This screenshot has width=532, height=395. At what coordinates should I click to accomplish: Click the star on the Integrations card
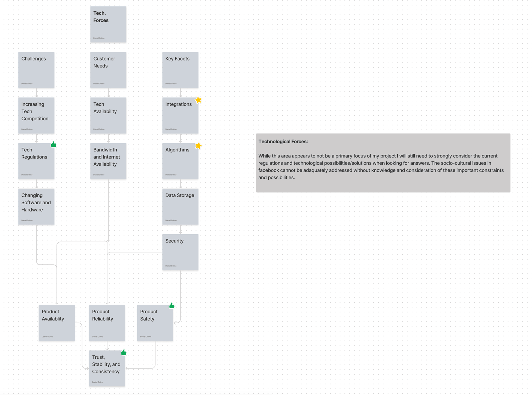[x=198, y=100]
